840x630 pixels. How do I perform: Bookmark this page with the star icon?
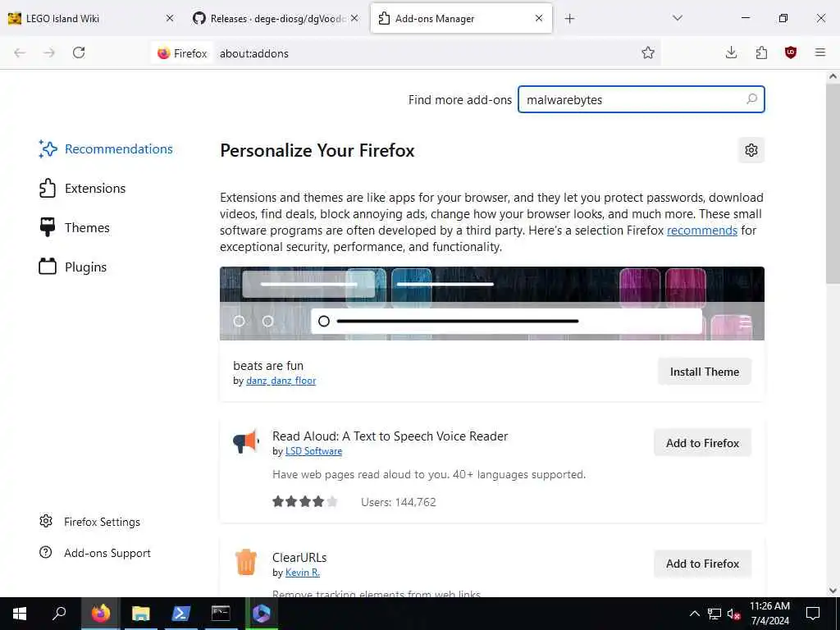(x=648, y=52)
